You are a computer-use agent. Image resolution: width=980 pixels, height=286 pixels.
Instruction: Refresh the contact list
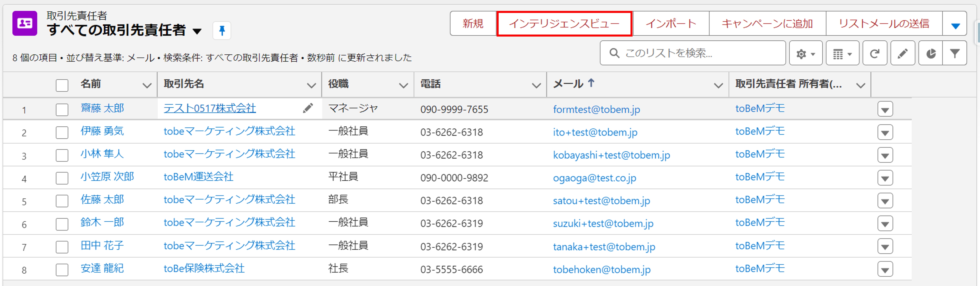(x=875, y=53)
